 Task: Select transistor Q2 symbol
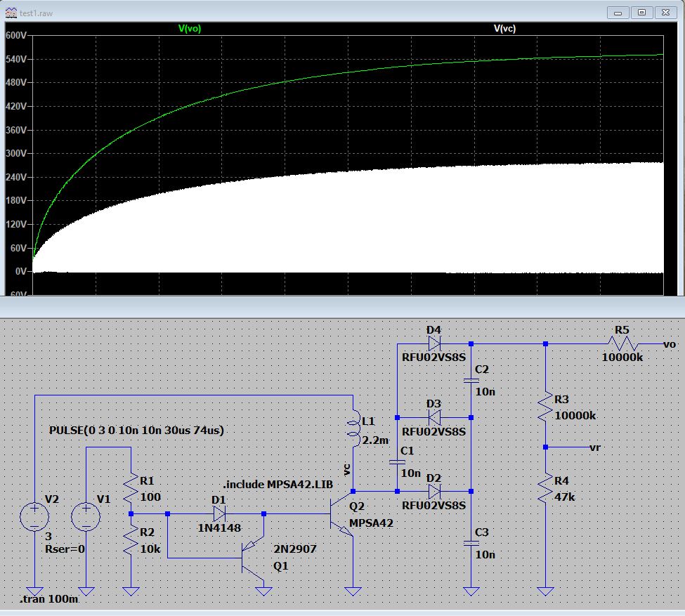pyautogui.click(x=341, y=513)
